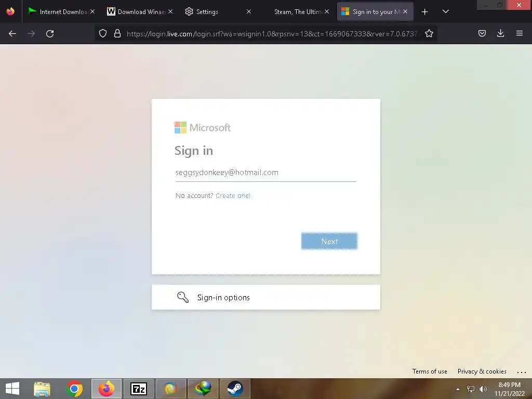Close the Download Winaero tab

[170, 11]
